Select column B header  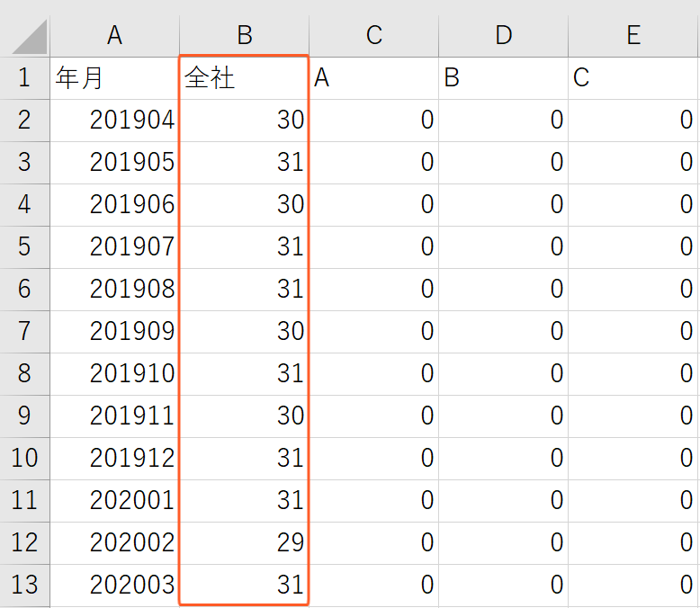(244, 36)
